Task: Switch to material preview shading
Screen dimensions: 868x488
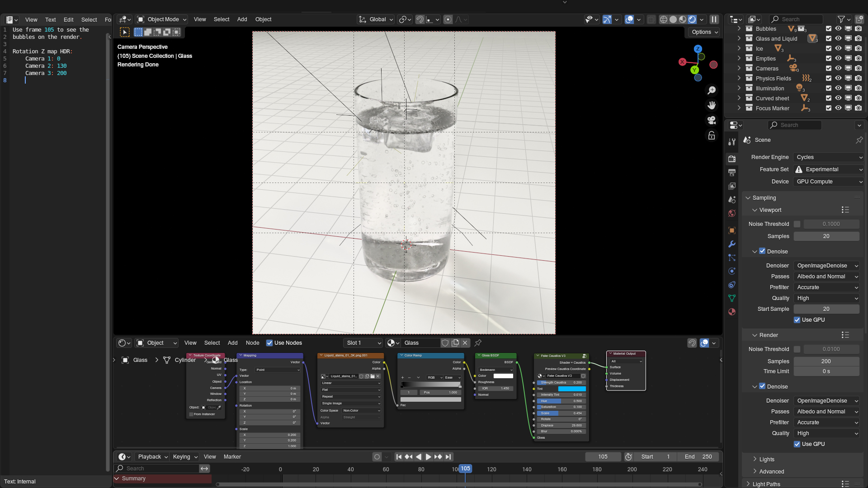Action: [683, 19]
